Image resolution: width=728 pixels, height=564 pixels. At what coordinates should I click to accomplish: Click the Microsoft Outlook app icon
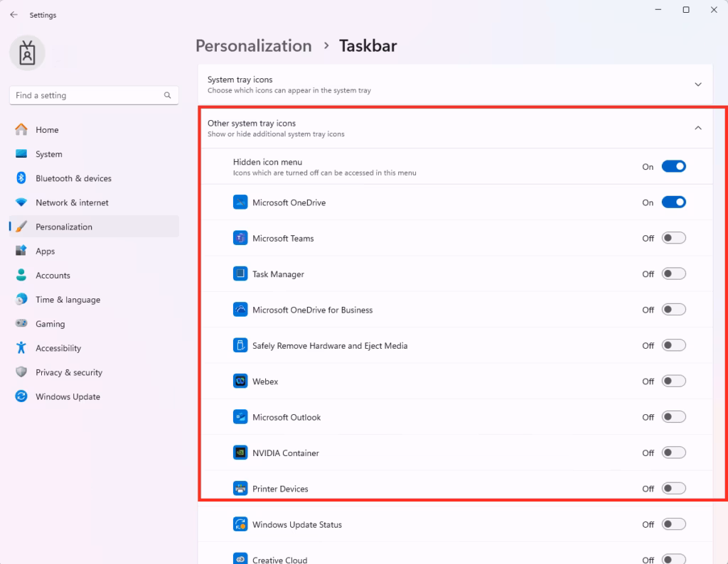(x=240, y=416)
